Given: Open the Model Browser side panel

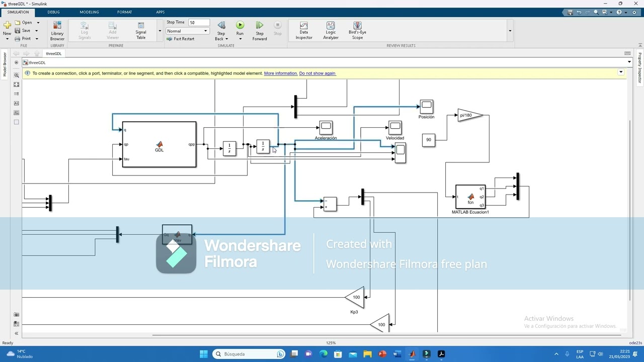Looking at the screenshot, I should pos(5,64).
